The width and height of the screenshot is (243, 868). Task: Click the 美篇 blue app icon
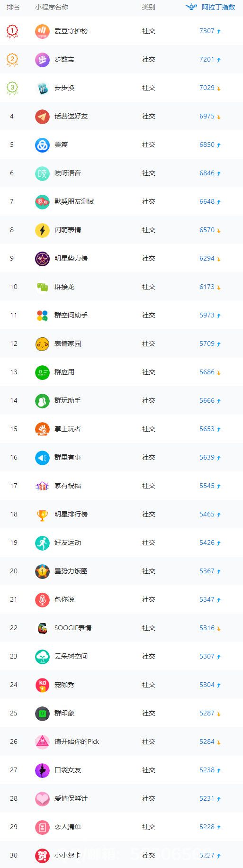coord(42,145)
